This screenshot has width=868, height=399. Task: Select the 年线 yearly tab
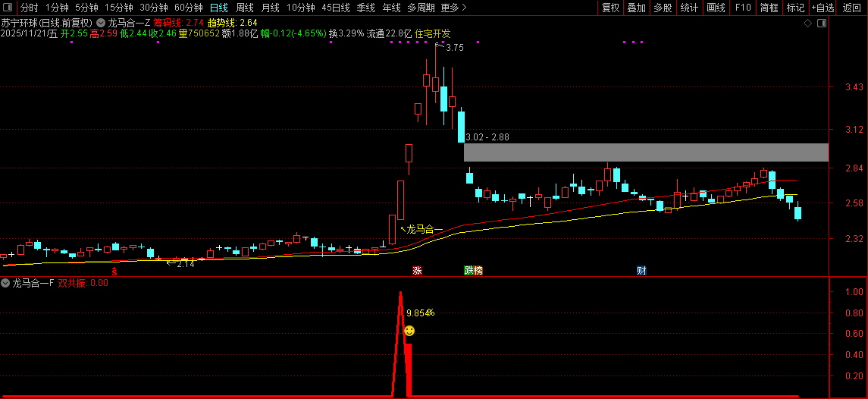click(391, 8)
